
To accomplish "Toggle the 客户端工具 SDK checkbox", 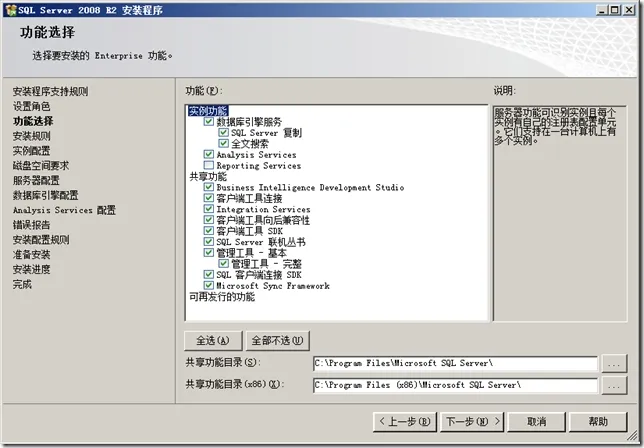I will coord(209,230).
